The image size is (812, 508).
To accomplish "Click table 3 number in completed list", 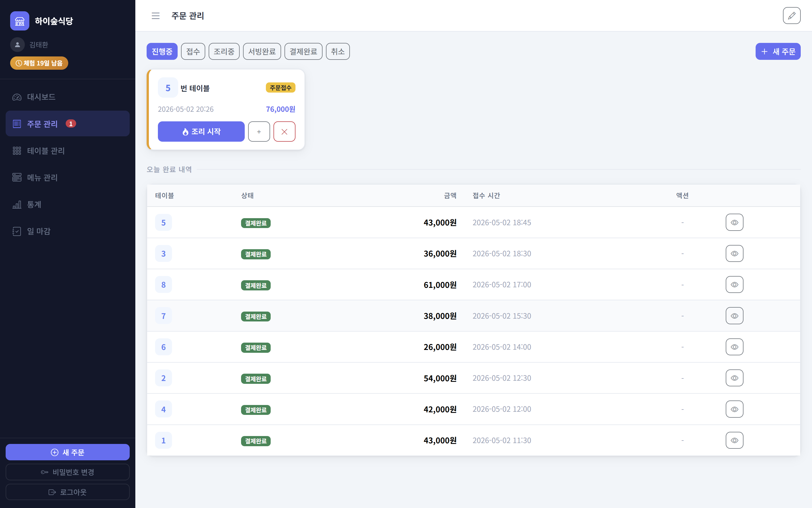I will 164,253.
